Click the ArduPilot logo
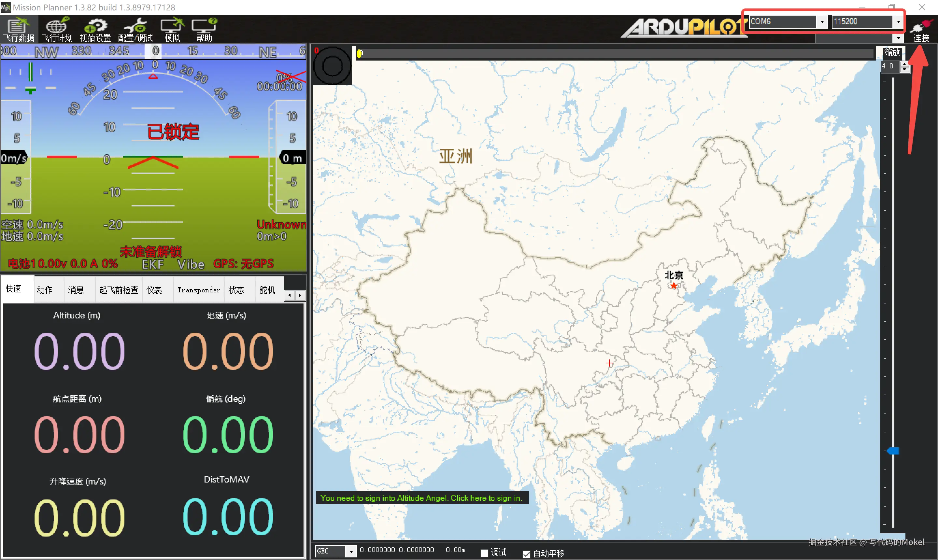Viewport: 938px width, 560px height. click(683, 27)
